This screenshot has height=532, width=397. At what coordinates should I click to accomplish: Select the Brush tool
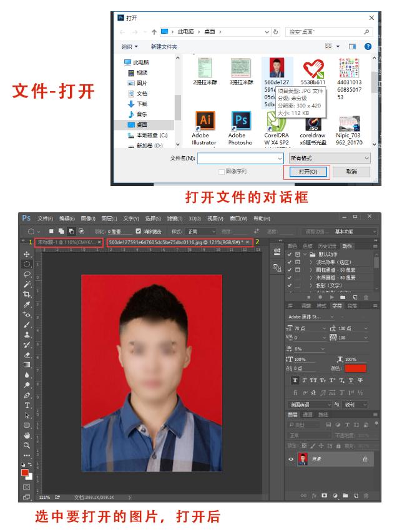pyautogui.click(x=27, y=325)
